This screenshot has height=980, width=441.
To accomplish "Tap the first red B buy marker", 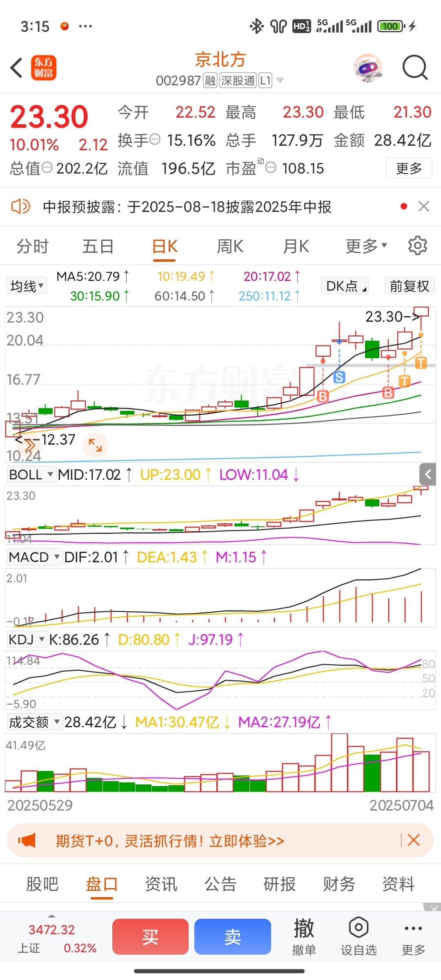I will [x=323, y=396].
